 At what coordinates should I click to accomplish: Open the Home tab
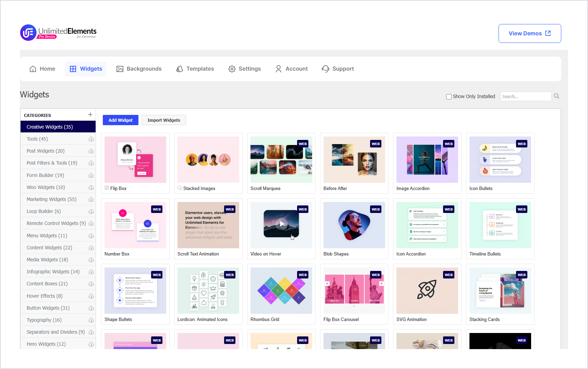(42, 69)
